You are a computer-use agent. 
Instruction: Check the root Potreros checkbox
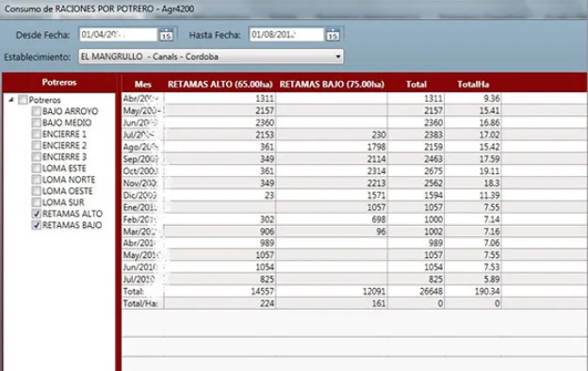pos(23,100)
